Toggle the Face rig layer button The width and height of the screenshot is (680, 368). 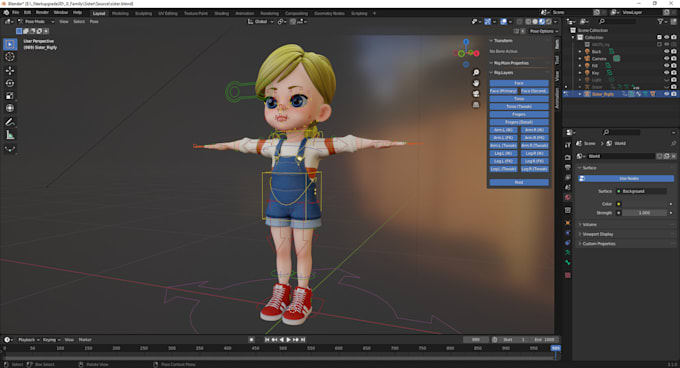[519, 83]
